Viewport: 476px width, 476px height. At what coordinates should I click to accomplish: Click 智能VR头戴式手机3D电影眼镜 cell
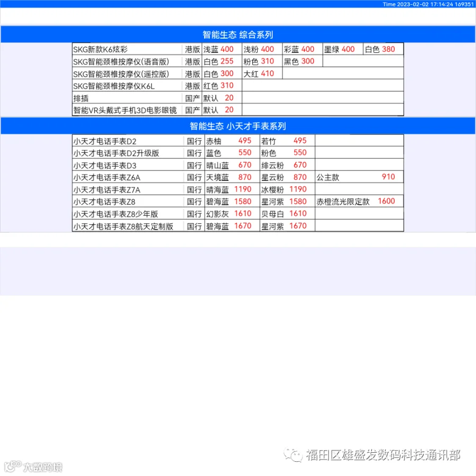point(127,110)
